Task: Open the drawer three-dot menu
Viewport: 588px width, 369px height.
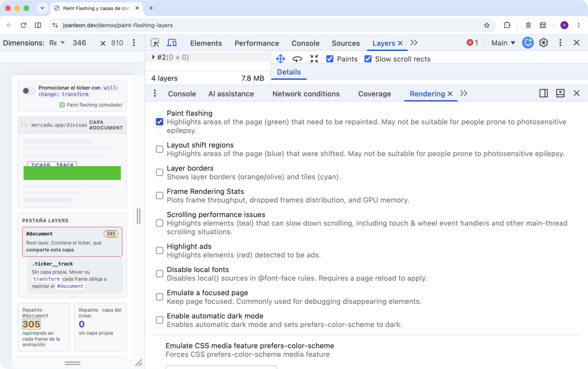Action: (x=155, y=94)
